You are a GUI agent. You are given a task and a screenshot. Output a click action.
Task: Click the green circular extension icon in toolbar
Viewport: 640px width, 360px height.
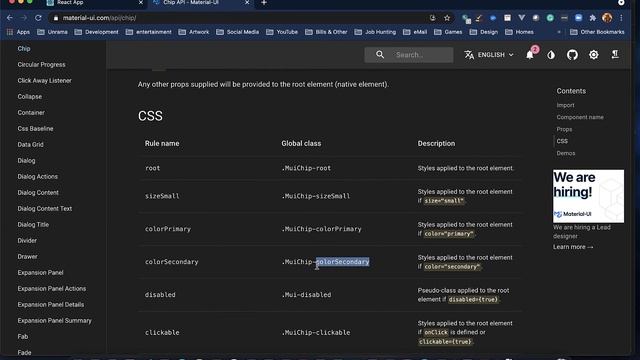click(550, 18)
